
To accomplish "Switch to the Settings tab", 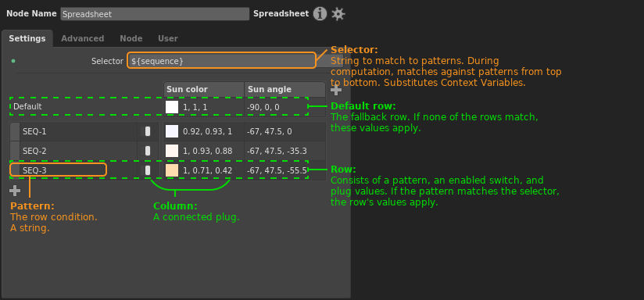I will click(x=27, y=38).
